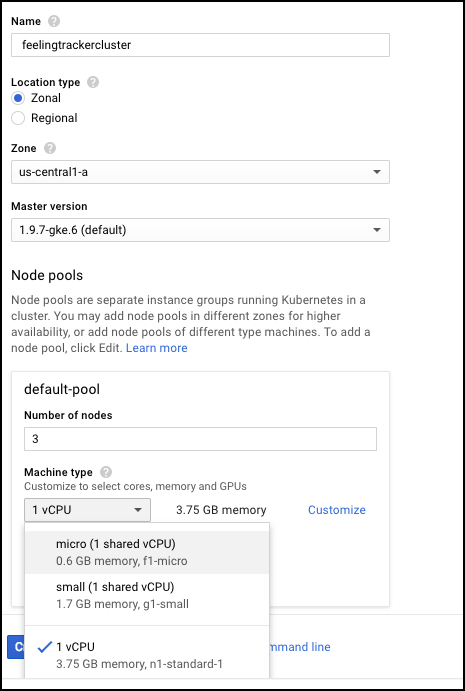Expand the Master version dropdown

200,230
